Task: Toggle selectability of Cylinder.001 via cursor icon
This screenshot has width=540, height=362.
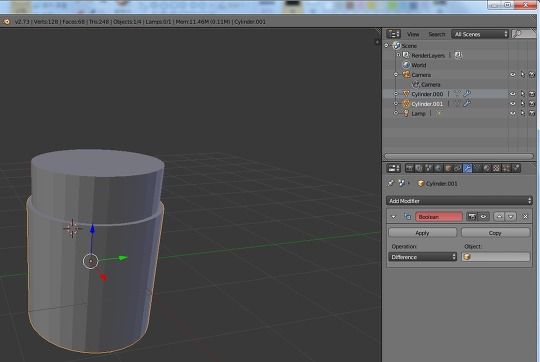Action: [x=522, y=103]
